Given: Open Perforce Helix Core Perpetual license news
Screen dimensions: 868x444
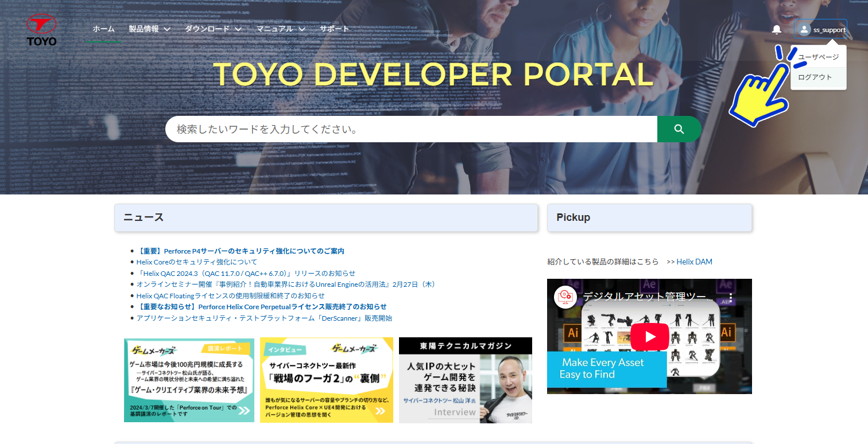Looking at the screenshot, I should coord(262,307).
